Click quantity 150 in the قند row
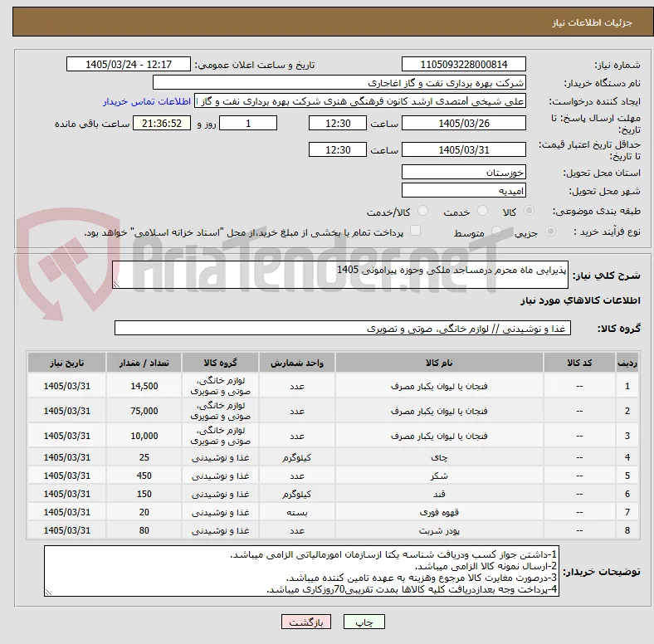 pyautogui.click(x=144, y=495)
